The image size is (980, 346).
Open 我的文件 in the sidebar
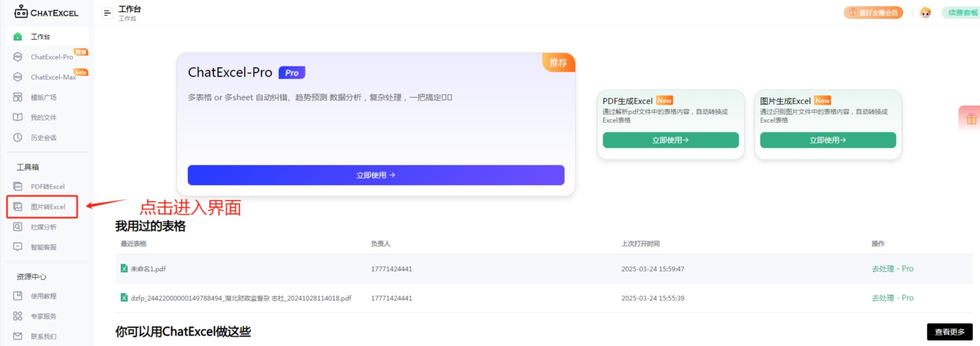[43, 117]
